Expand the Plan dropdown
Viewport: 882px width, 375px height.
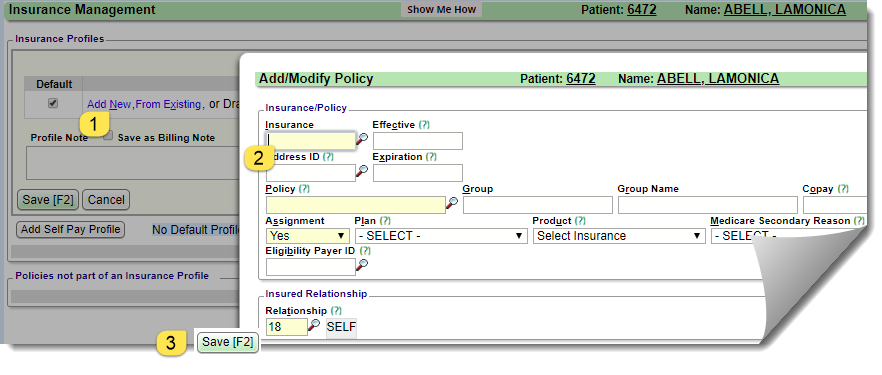click(440, 236)
